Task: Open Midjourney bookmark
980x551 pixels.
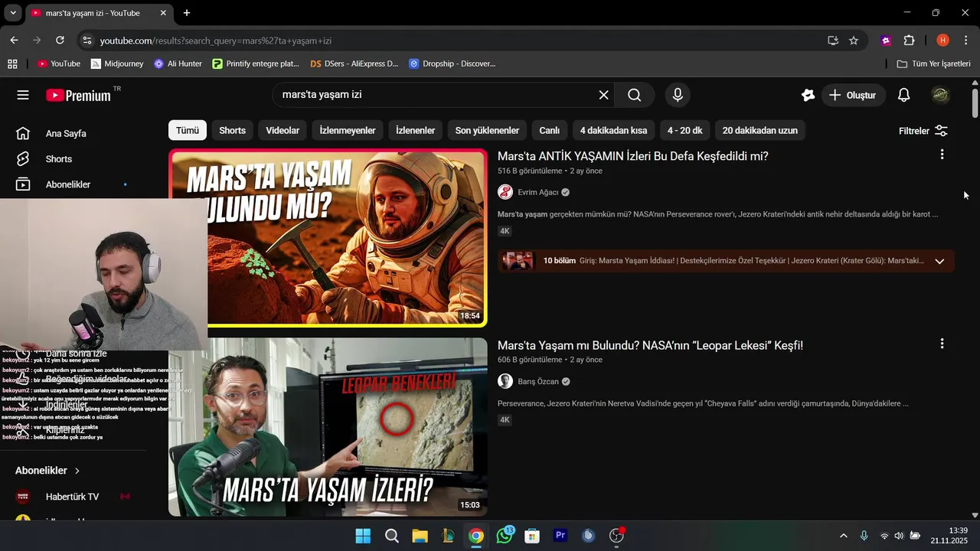Action: pos(117,64)
